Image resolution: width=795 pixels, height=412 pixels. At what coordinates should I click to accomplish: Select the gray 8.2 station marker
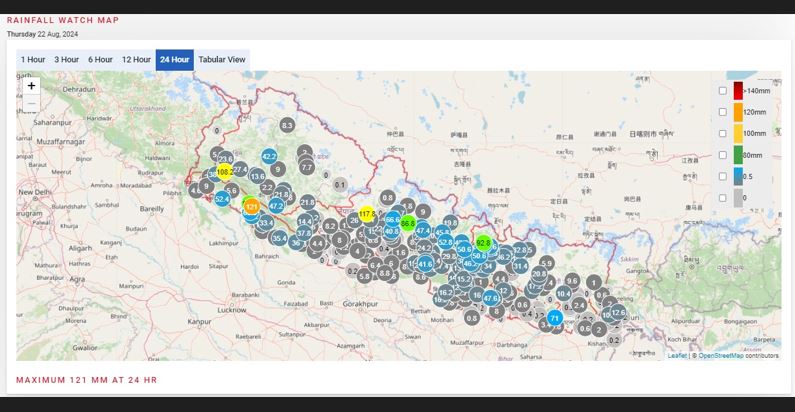pyautogui.click(x=330, y=226)
